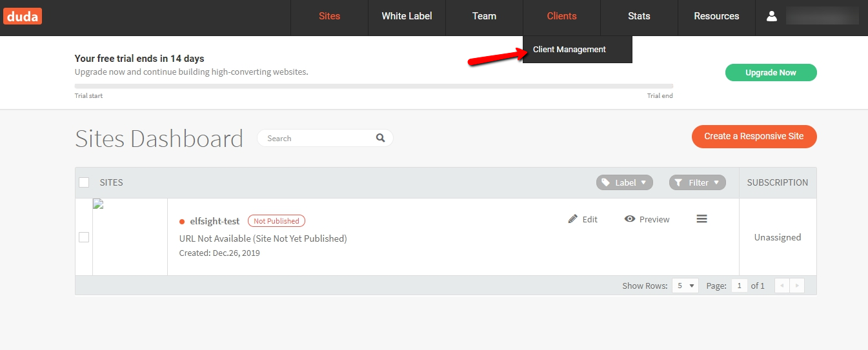This screenshot has width=868, height=350.
Task: Click the trial progress bar
Action: pos(374,86)
